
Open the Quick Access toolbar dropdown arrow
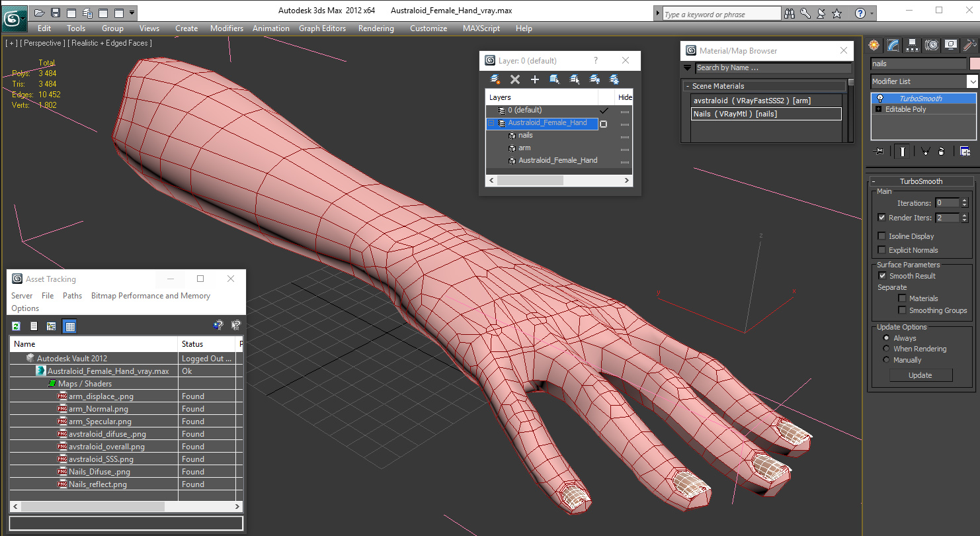(132, 13)
